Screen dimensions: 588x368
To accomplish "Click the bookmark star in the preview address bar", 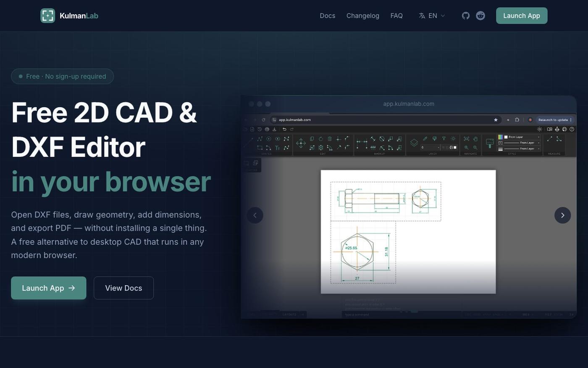I will click(496, 120).
